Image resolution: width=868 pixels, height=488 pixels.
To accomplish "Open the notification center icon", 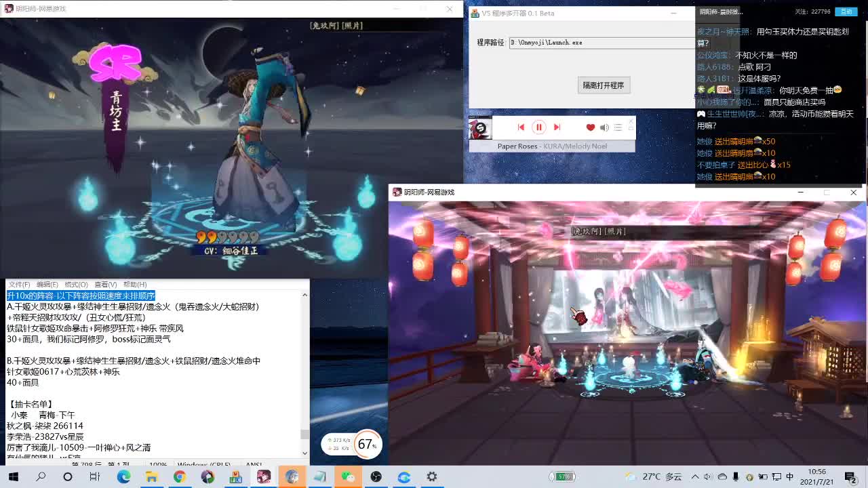I will pos(850,476).
